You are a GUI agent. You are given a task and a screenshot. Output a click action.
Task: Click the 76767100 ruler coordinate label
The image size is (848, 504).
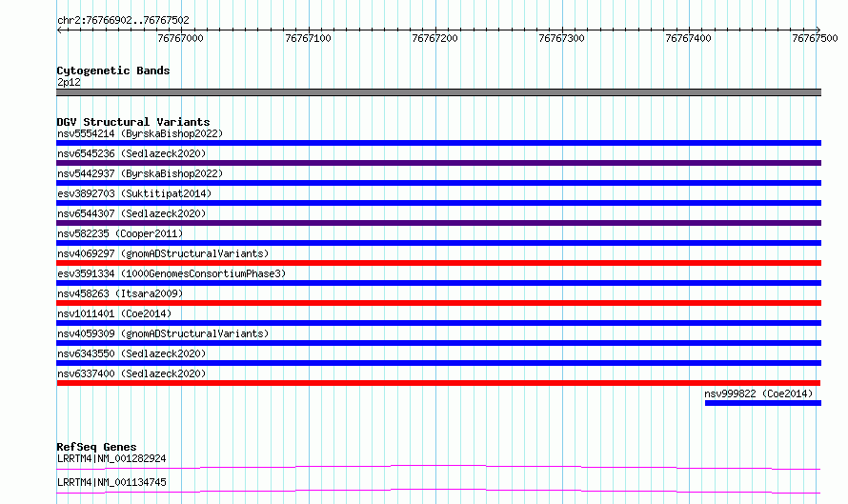pyautogui.click(x=309, y=38)
